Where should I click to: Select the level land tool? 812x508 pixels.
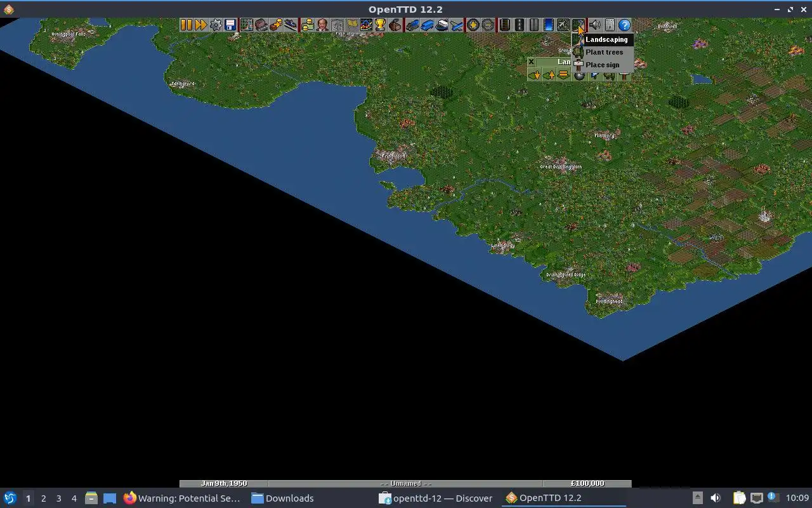(563, 75)
